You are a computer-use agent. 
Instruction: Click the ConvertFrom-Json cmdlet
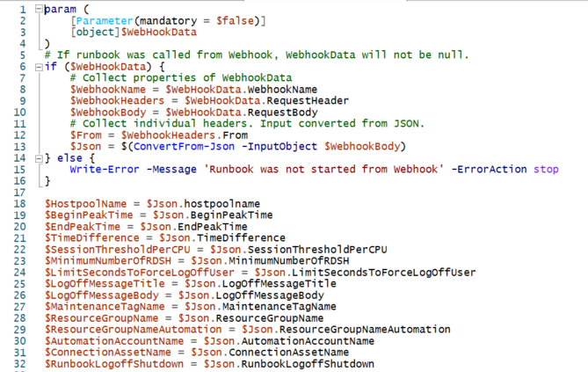pos(184,147)
